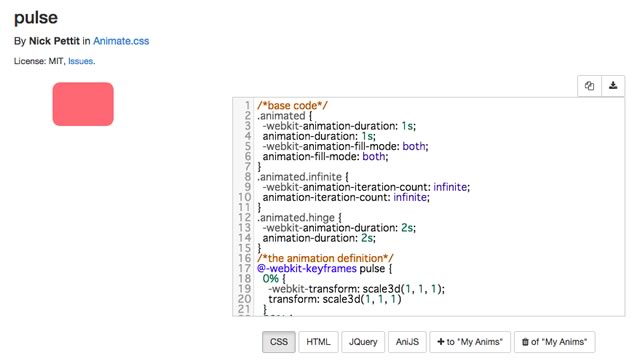The image size is (640, 364).
Task: Download the code with the download icon
Action: coord(613,86)
